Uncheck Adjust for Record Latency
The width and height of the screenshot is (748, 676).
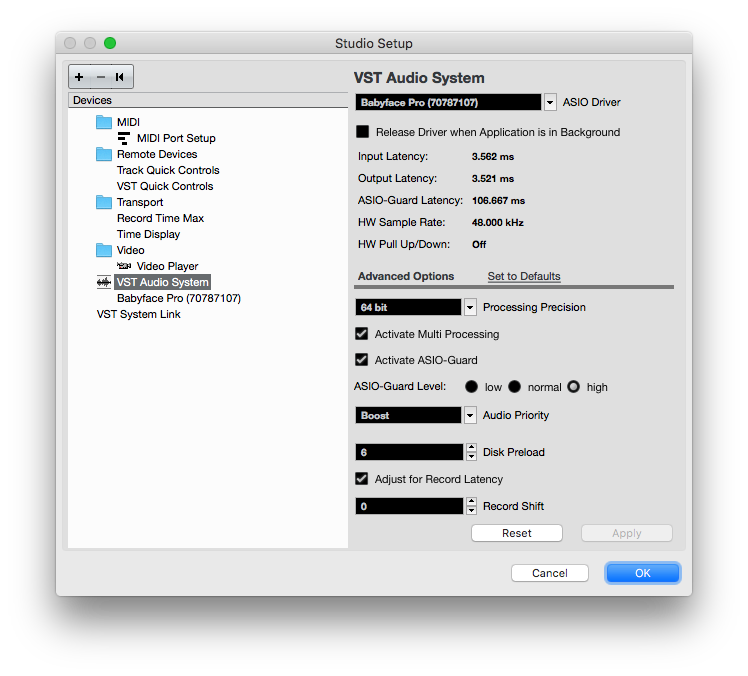[x=362, y=478]
